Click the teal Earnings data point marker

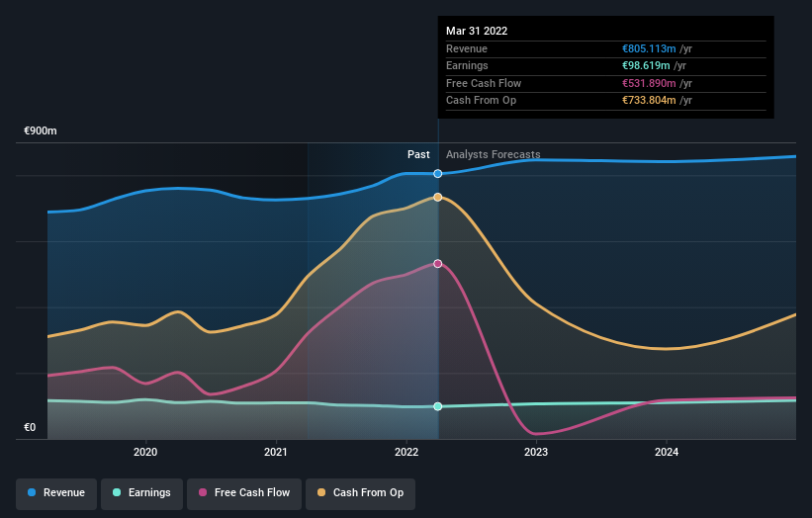pos(437,406)
